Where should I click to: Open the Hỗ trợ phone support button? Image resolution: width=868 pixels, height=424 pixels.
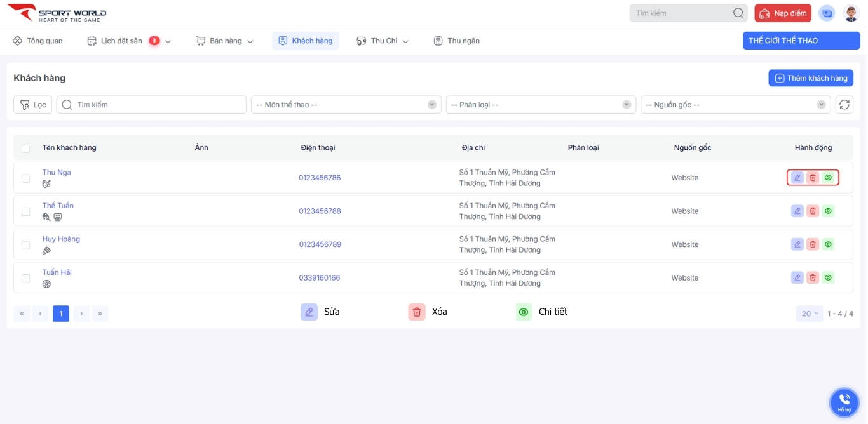tap(844, 402)
